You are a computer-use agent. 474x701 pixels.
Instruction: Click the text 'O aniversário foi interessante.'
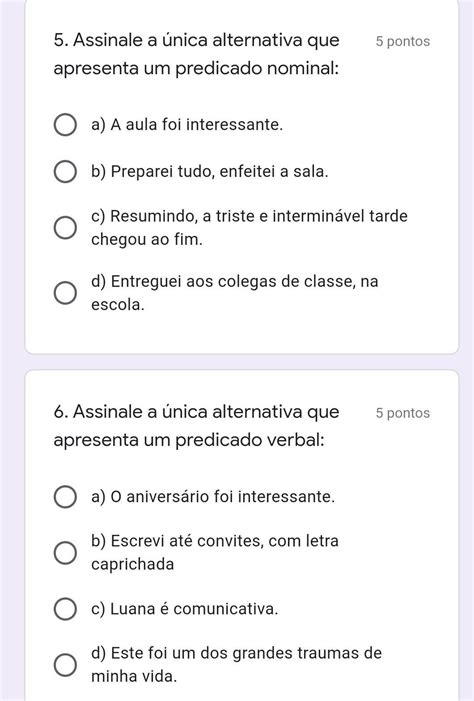tap(223, 497)
